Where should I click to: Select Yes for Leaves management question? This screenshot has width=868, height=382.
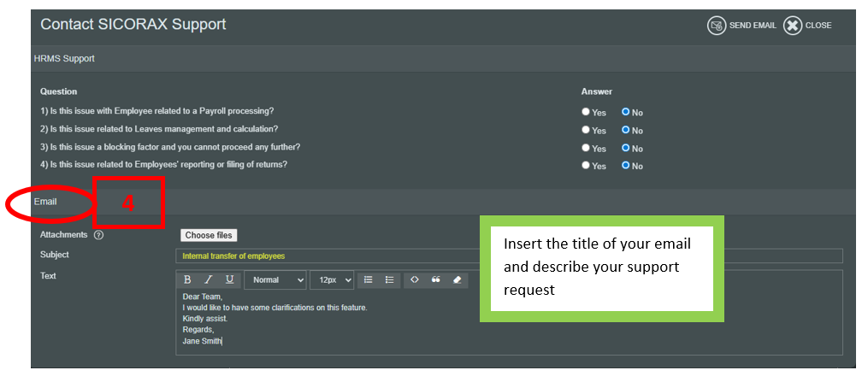[x=586, y=130]
